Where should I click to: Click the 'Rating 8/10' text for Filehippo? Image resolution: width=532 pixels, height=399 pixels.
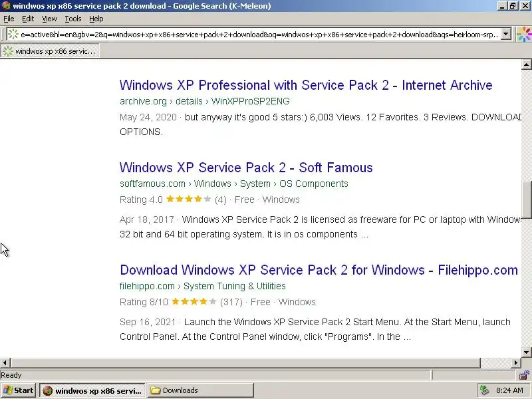click(x=144, y=302)
